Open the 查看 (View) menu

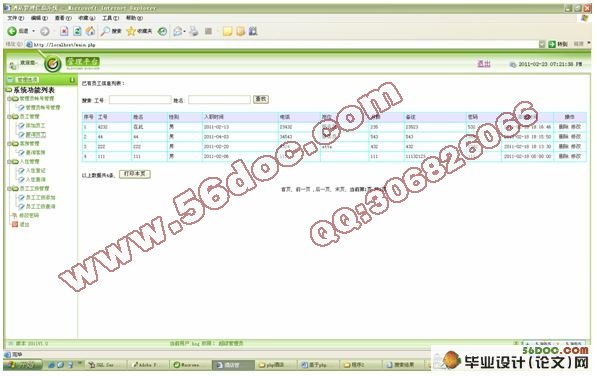(x=63, y=18)
